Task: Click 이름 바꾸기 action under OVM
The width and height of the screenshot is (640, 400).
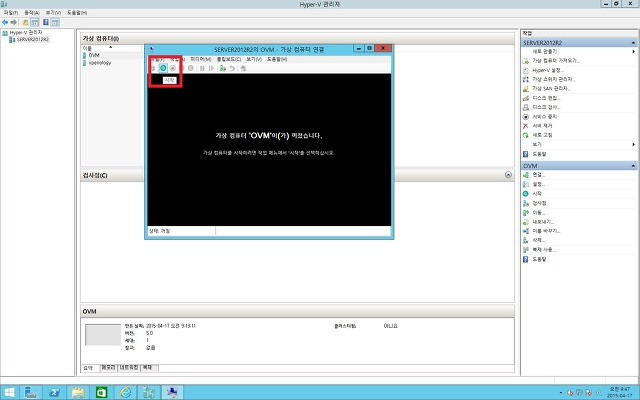Action: pos(546,231)
